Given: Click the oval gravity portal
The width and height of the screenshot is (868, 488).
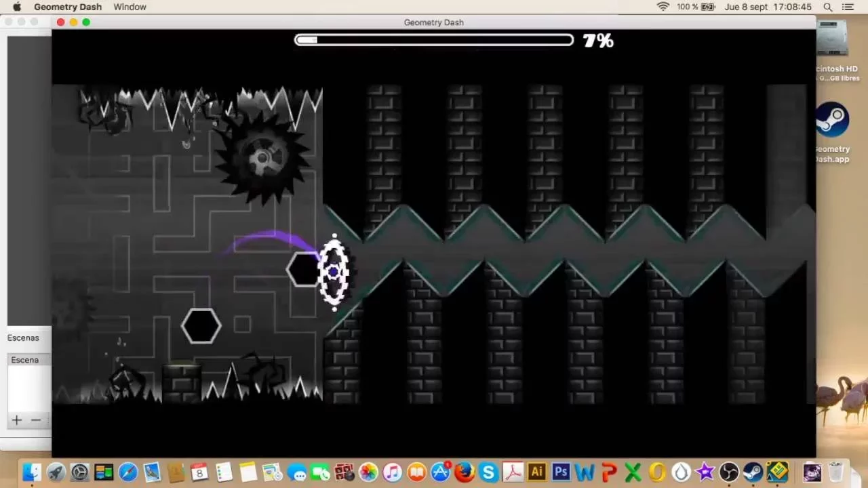Looking at the screenshot, I should click(x=334, y=272).
